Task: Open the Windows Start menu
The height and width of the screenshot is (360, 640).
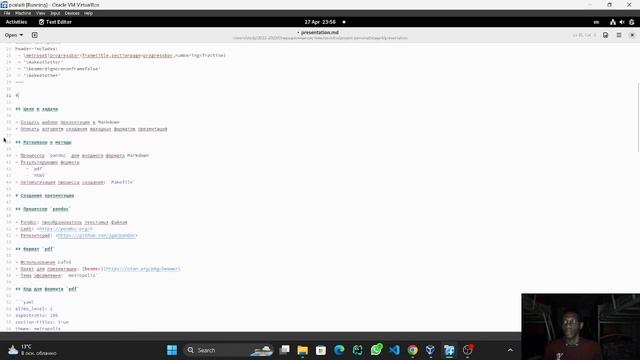Action: 172,350
